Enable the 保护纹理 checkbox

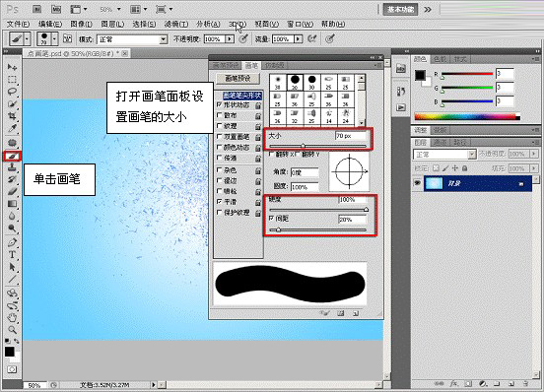pyautogui.click(x=219, y=212)
